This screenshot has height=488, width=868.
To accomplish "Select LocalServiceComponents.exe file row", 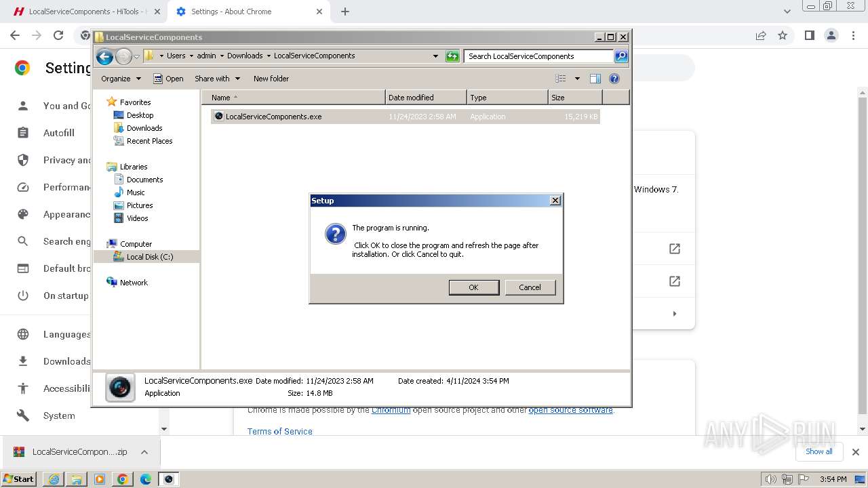I will pyautogui.click(x=405, y=117).
